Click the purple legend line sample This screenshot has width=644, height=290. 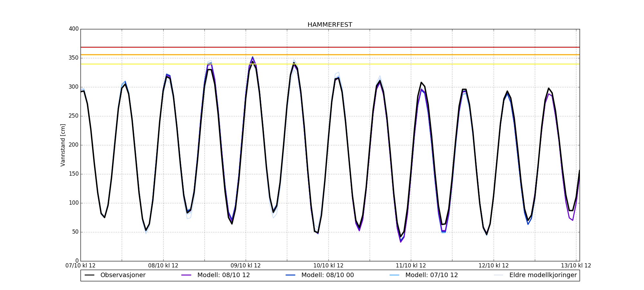(186, 275)
